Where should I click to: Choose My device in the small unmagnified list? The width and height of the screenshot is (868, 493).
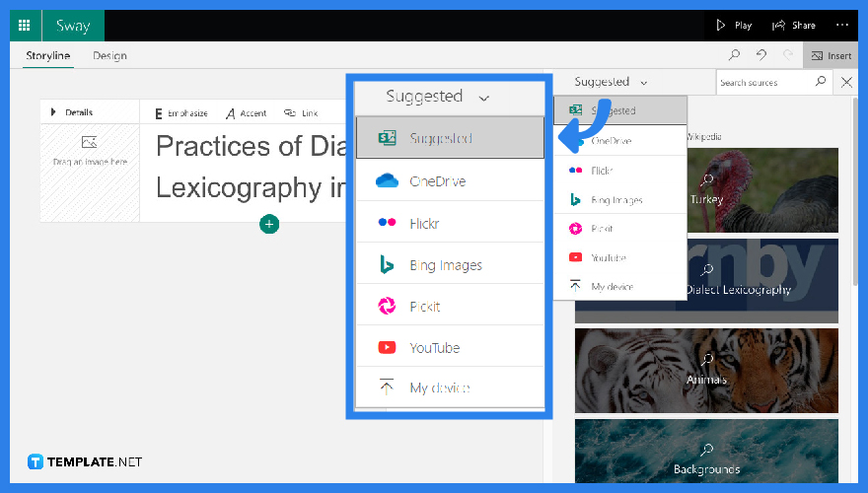coord(620,286)
